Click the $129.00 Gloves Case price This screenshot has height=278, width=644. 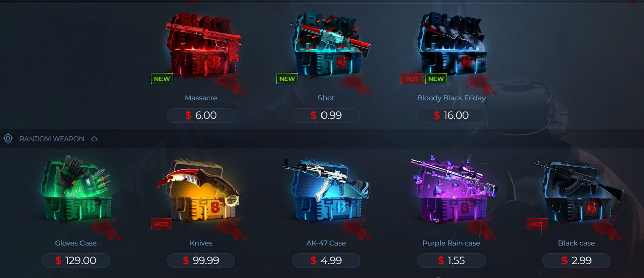click(x=75, y=260)
